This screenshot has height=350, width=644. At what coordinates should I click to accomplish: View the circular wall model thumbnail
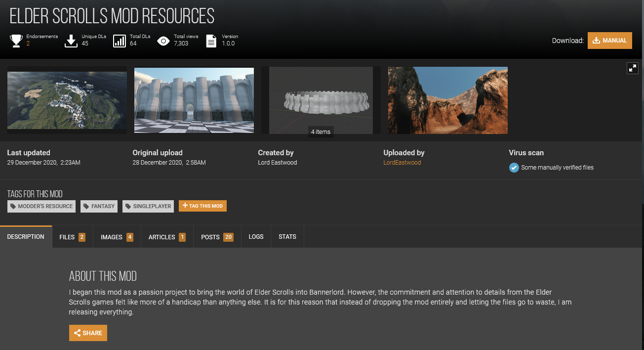pos(321,100)
